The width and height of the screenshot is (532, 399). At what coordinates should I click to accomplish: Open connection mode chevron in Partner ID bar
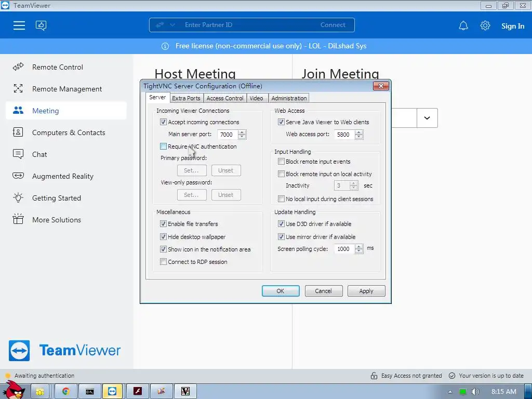click(172, 25)
